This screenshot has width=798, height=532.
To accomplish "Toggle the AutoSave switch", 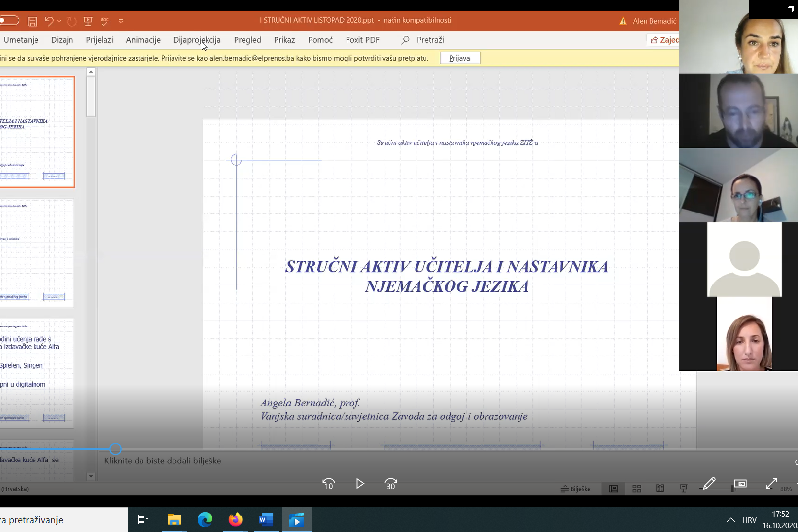I will click(x=9, y=20).
